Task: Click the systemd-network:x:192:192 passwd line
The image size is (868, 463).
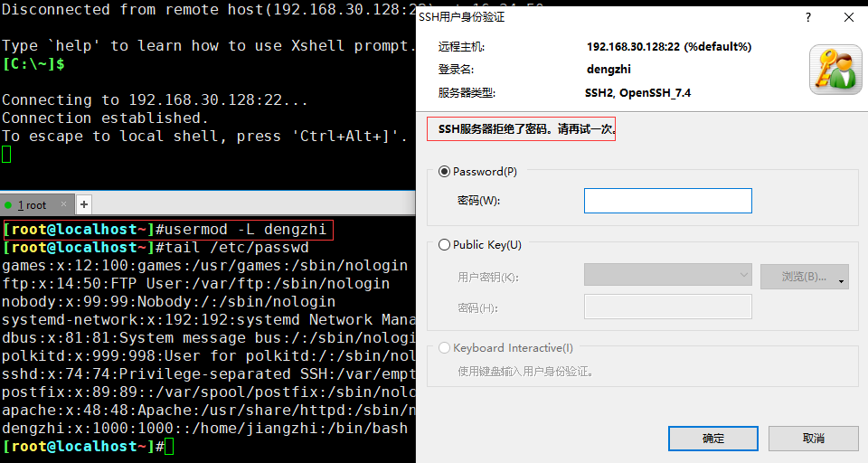Action: (x=208, y=320)
